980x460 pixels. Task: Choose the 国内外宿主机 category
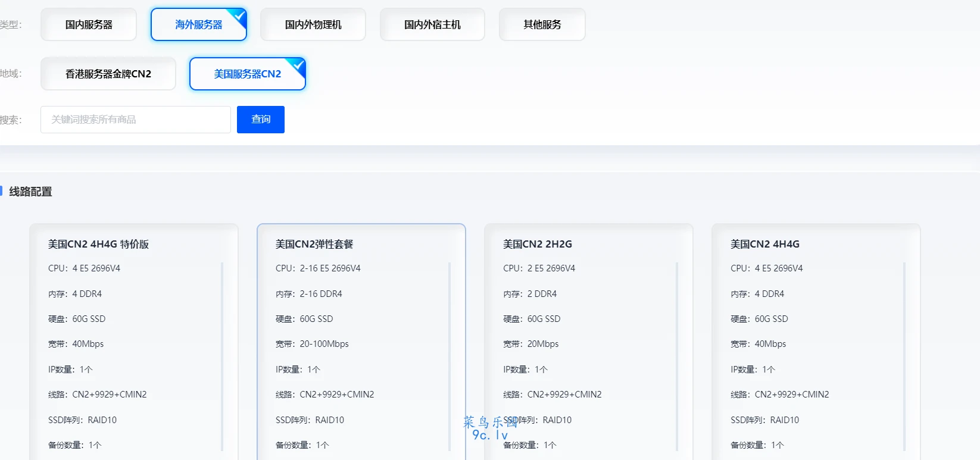[x=432, y=24]
